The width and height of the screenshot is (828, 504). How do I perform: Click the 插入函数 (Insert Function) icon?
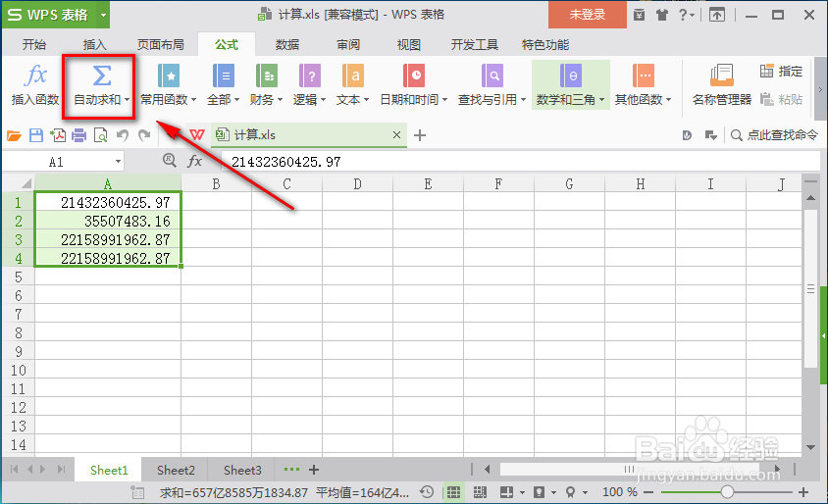pyautogui.click(x=36, y=76)
